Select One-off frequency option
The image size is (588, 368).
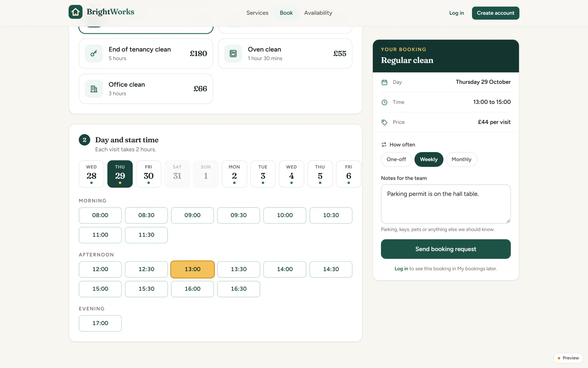(396, 159)
